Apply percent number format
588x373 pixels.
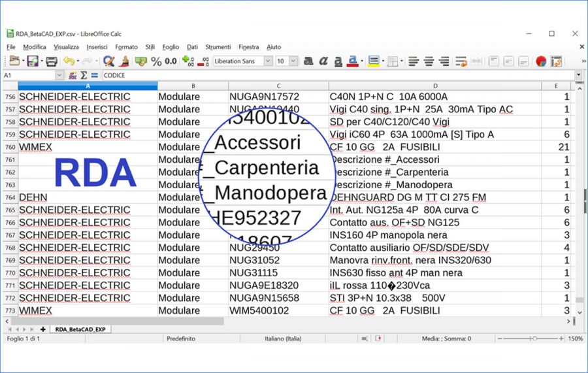tap(156, 61)
